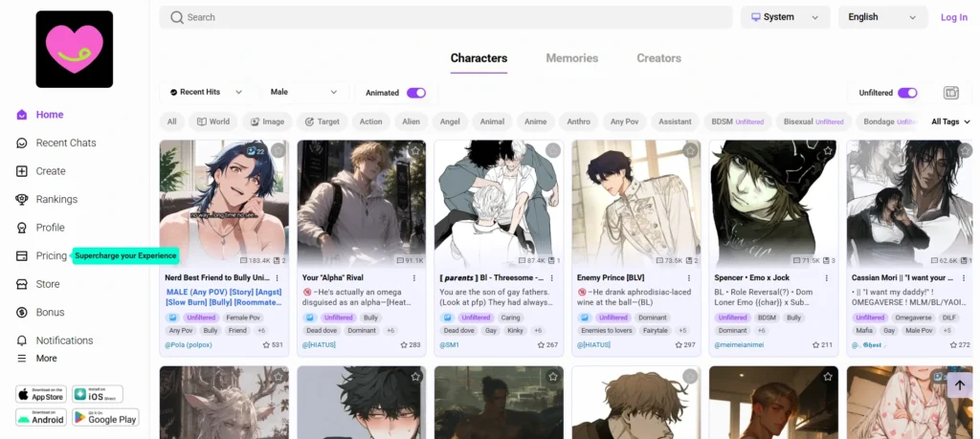980x439 pixels.
Task: Open the Pricing page
Action: 41,255
